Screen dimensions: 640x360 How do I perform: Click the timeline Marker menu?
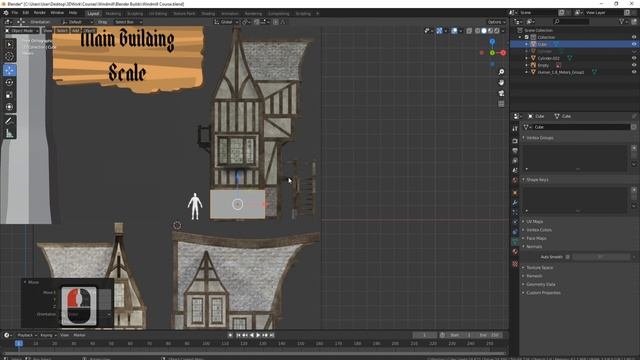(x=79, y=335)
